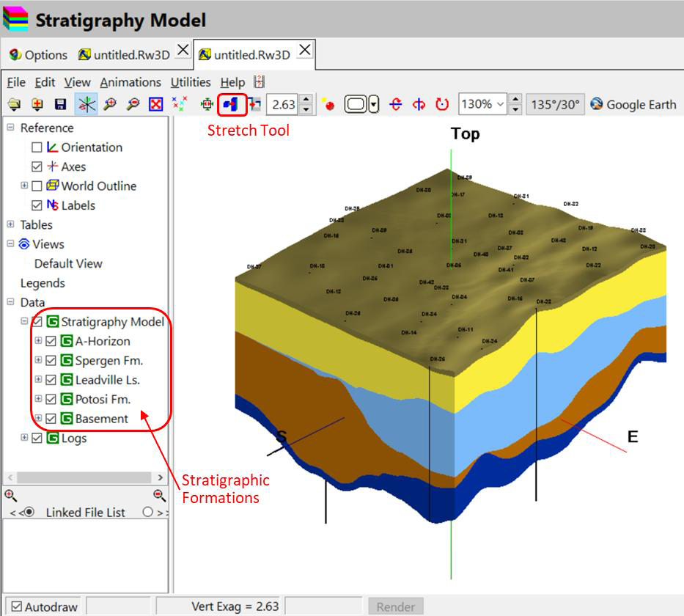
Task: Click the 135°/30° view angle button
Action: click(x=556, y=104)
